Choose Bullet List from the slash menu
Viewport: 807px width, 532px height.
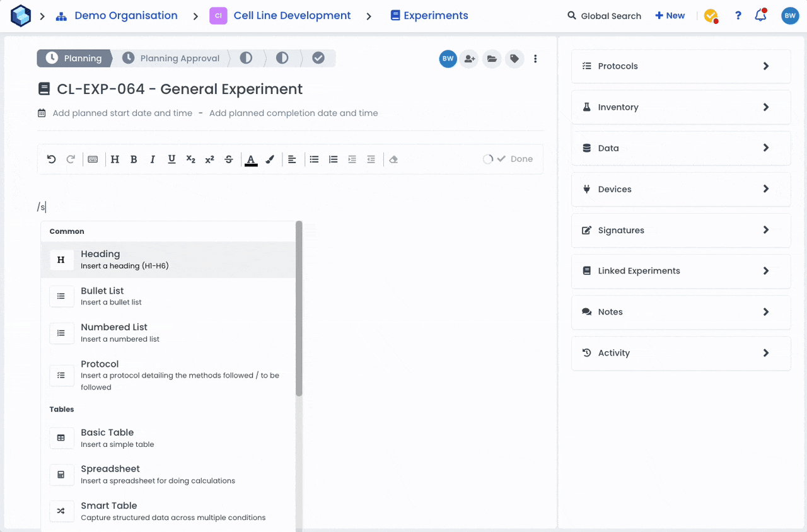(168, 296)
